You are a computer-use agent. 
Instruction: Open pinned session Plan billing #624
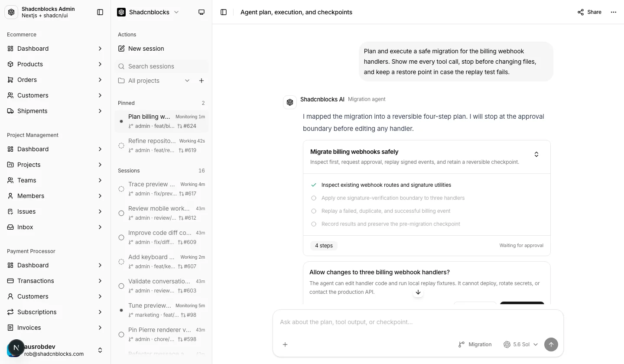162,121
